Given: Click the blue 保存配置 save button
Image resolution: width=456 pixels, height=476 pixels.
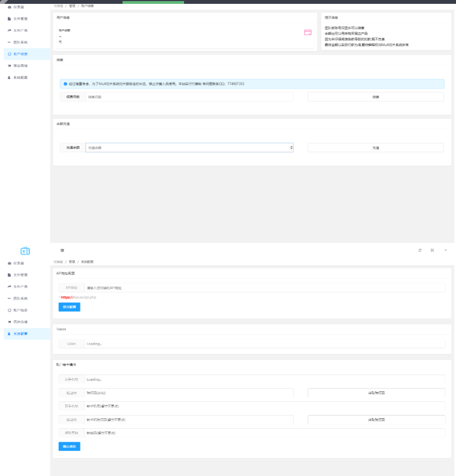Looking at the screenshot, I should pos(69,307).
